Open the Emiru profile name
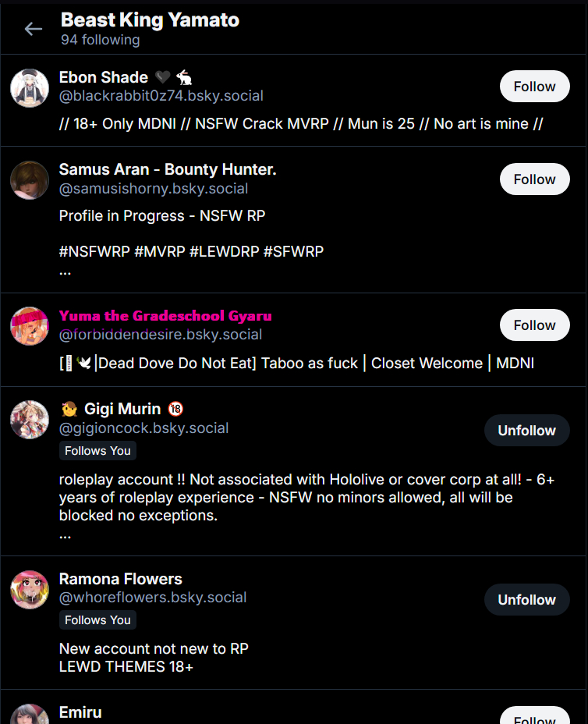588x724 pixels. 80,712
